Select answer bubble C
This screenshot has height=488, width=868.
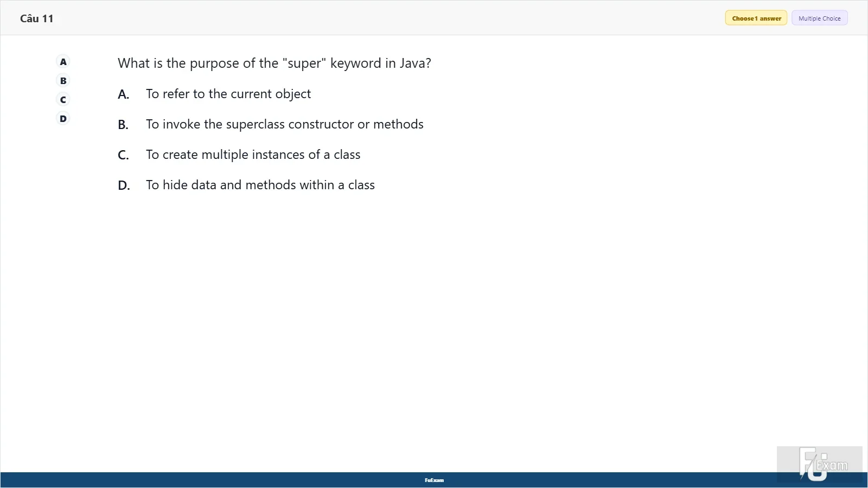pos(63,100)
